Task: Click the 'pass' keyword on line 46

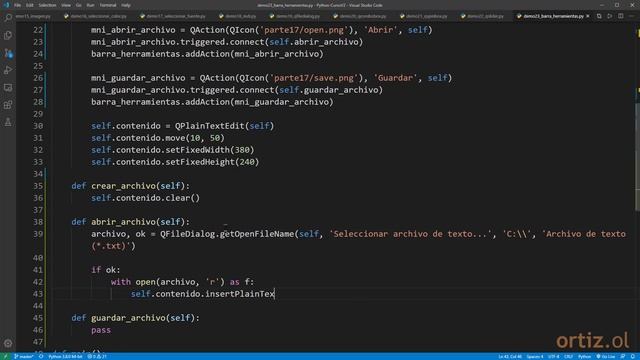Action: (x=101, y=330)
